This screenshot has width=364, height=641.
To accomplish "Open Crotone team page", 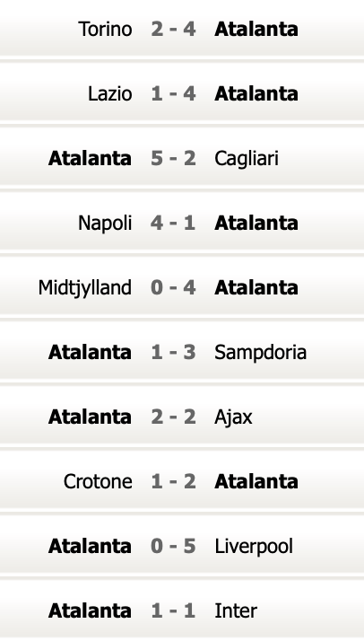I will (98, 481).
